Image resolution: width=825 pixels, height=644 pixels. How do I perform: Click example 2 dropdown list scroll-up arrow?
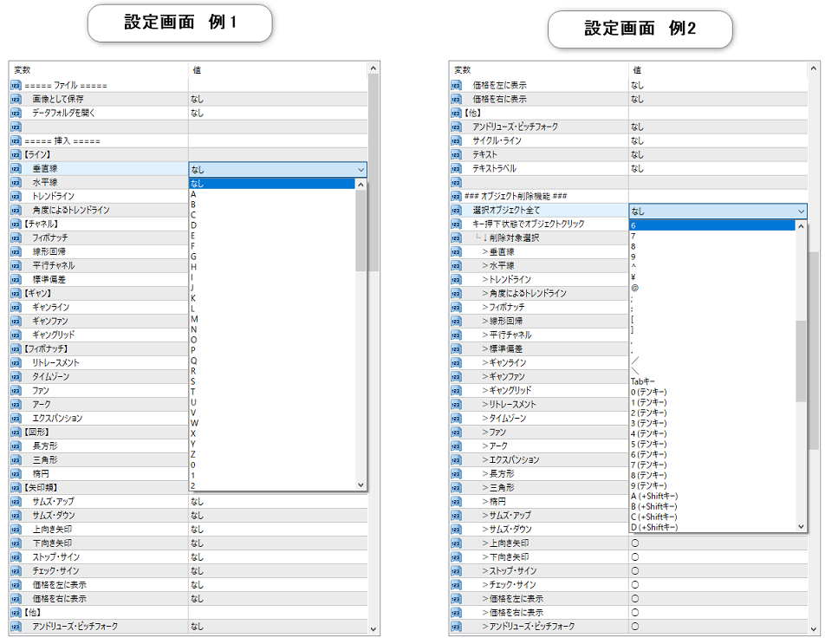(801, 226)
